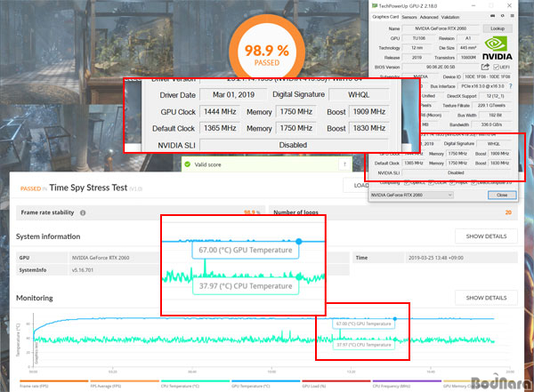
Task: Click the GPU-Z Name field value
Action: (441, 28)
